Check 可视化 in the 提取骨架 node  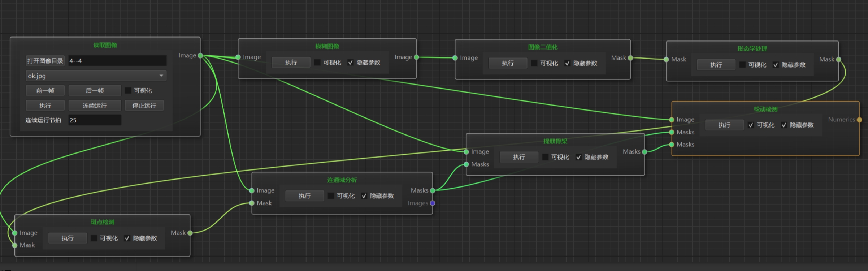point(546,157)
